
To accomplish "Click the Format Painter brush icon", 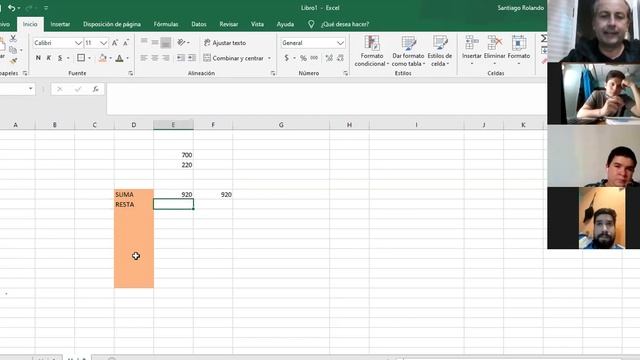I will (13, 61).
